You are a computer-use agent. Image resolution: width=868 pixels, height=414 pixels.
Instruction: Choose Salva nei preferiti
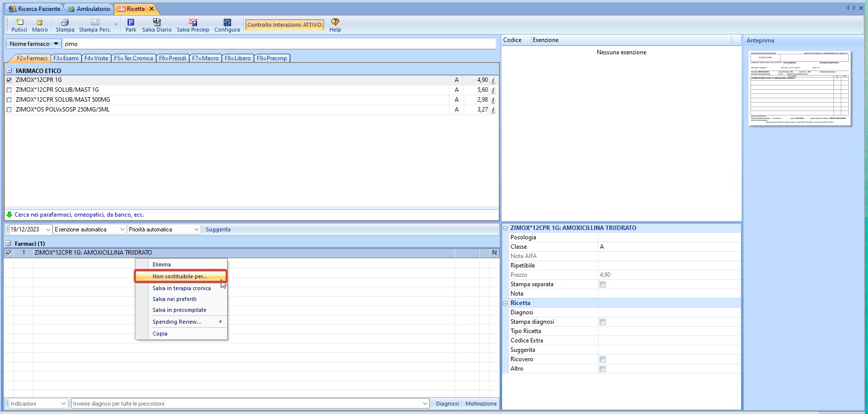click(x=181, y=299)
